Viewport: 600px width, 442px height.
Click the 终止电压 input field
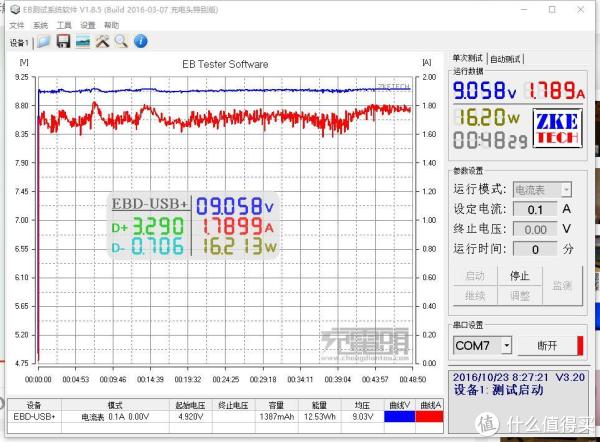[x=535, y=230]
